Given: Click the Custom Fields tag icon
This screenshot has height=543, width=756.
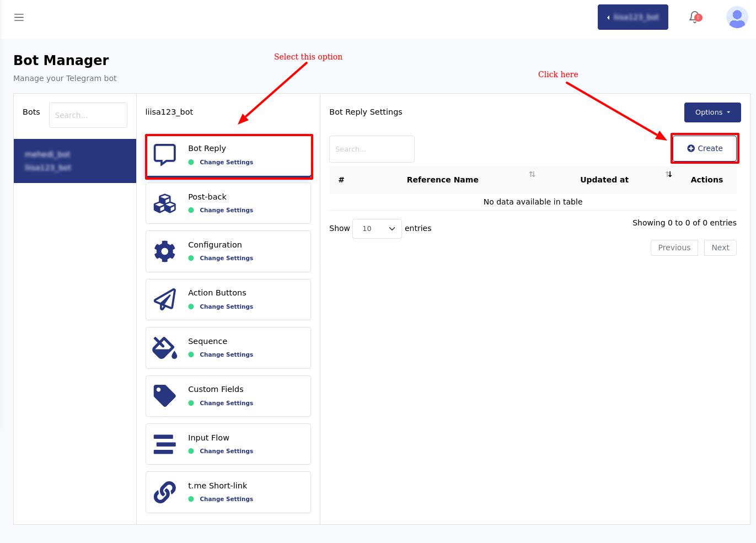Looking at the screenshot, I should coord(164,396).
